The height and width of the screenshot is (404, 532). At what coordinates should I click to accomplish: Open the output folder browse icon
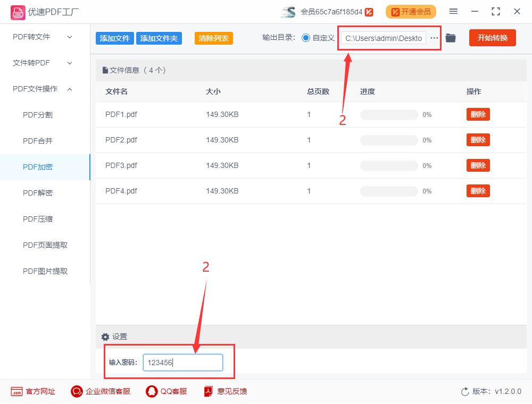point(451,38)
